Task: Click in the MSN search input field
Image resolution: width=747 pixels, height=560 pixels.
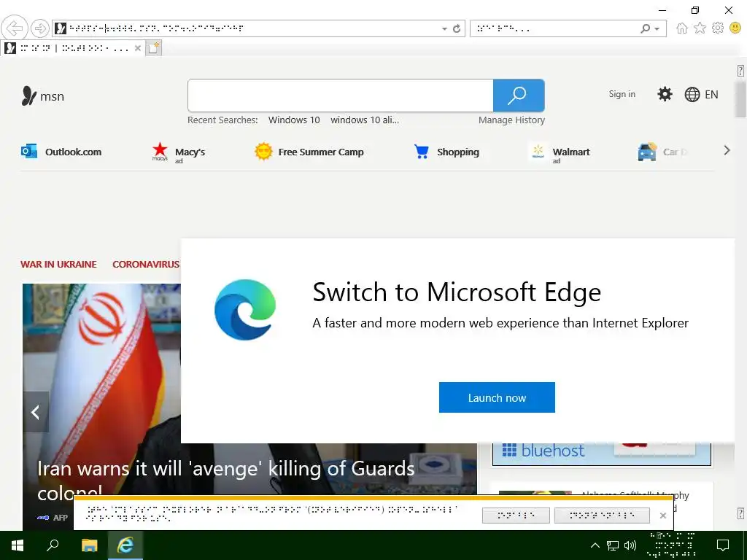Action: (340, 96)
